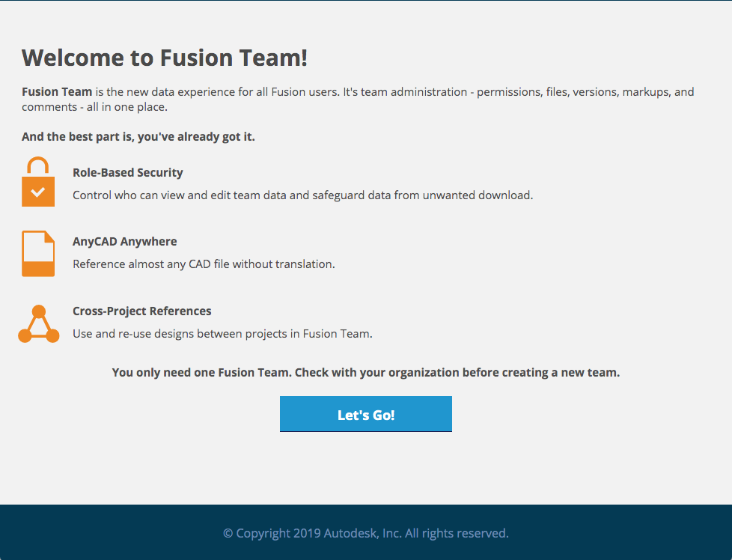This screenshot has width=732, height=560.
Task: Click "Reference almost any CAD file" description
Action: [x=204, y=264]
